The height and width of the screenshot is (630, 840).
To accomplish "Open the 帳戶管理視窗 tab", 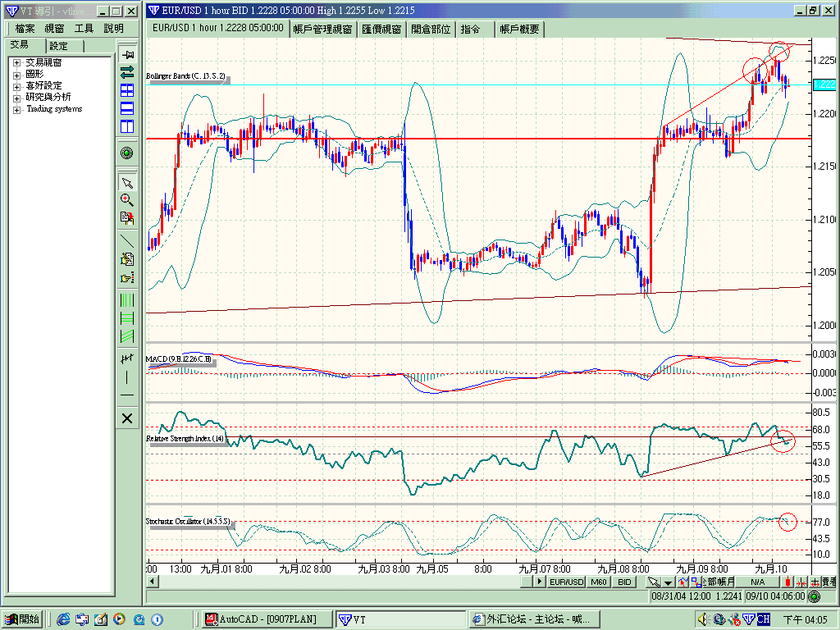I will click(x=322, y=29).
